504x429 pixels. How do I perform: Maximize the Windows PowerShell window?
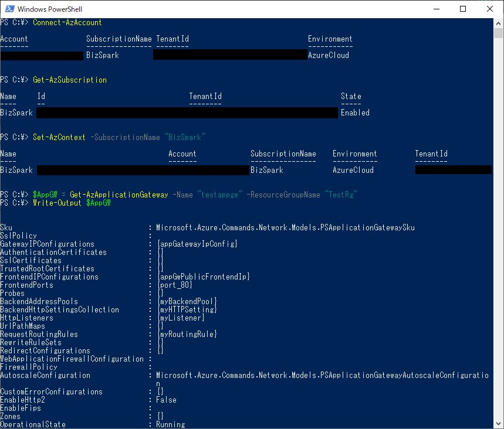click(463, 9)
